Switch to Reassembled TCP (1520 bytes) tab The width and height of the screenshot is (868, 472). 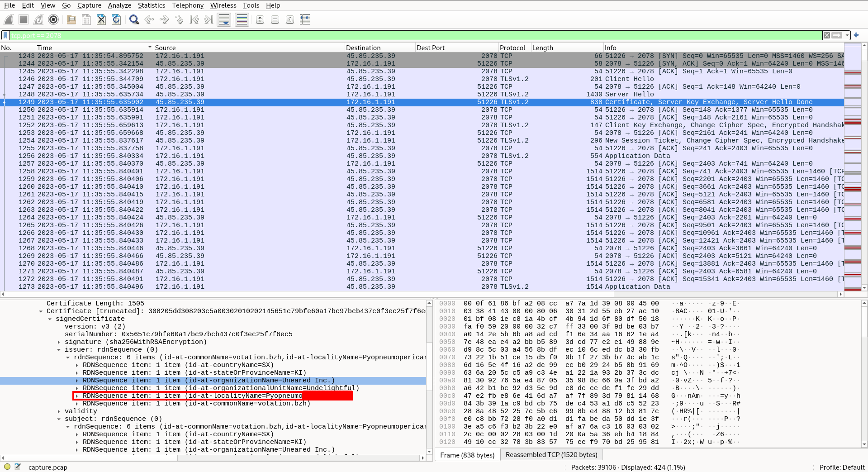(x=551, y=455)
